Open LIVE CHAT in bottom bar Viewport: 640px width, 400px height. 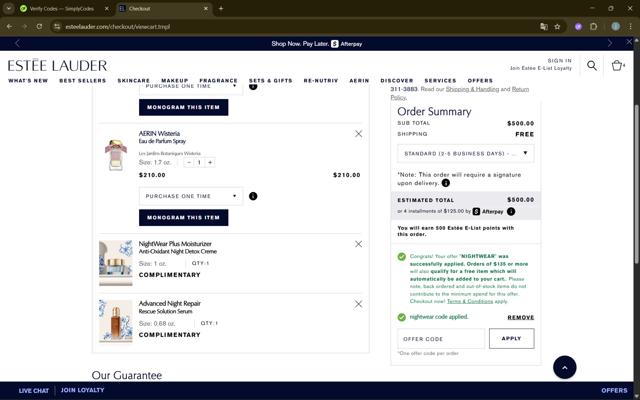pos(33,391)
